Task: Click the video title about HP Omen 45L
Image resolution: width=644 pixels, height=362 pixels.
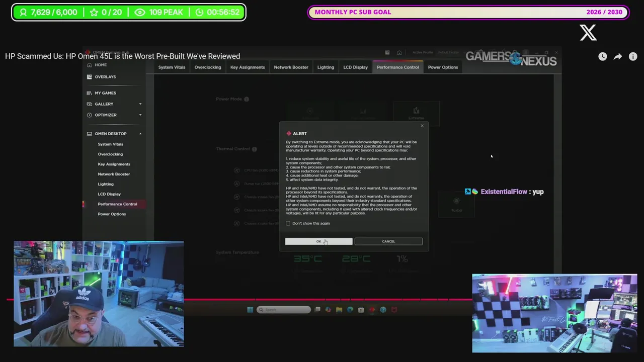Action: (x=122, y=56)
